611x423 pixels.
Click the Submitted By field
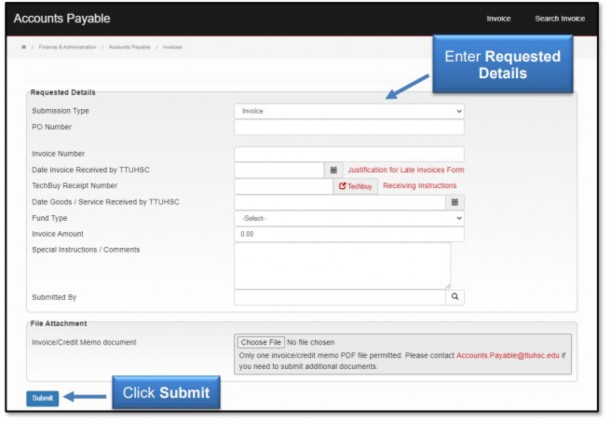340,297
